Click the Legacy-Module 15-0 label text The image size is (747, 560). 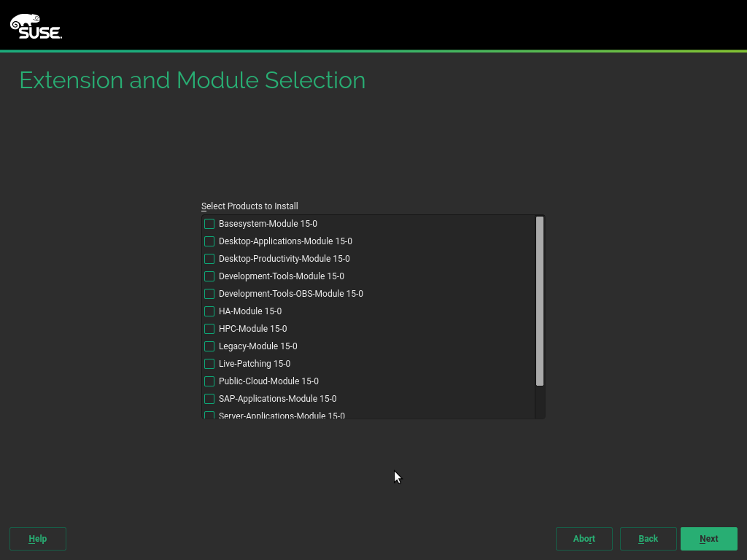pos(258,346)
